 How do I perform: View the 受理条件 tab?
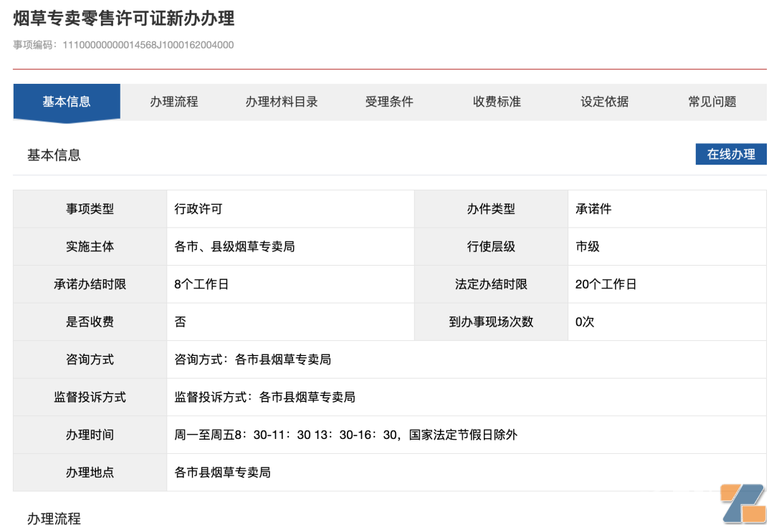[x=389, y=102]
